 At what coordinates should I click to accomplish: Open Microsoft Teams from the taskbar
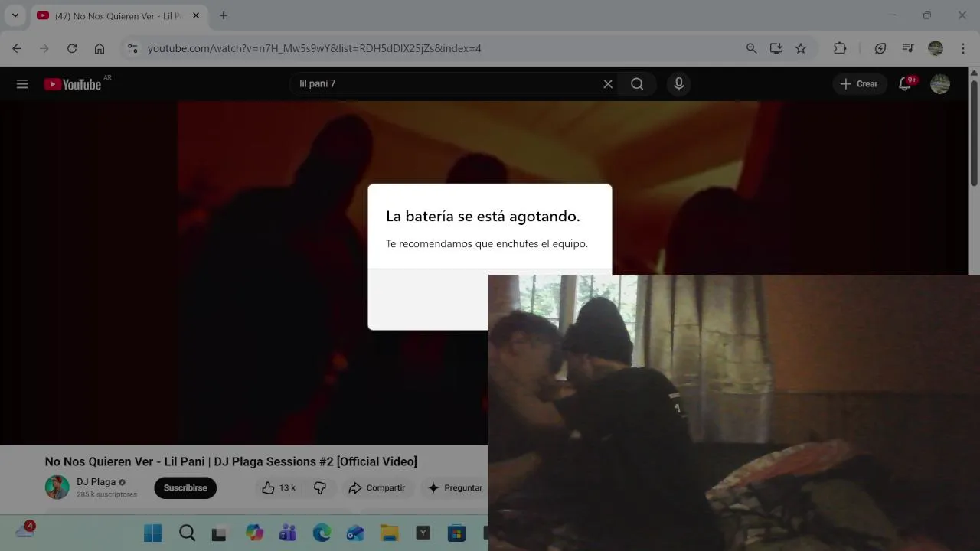pos(288,533)
